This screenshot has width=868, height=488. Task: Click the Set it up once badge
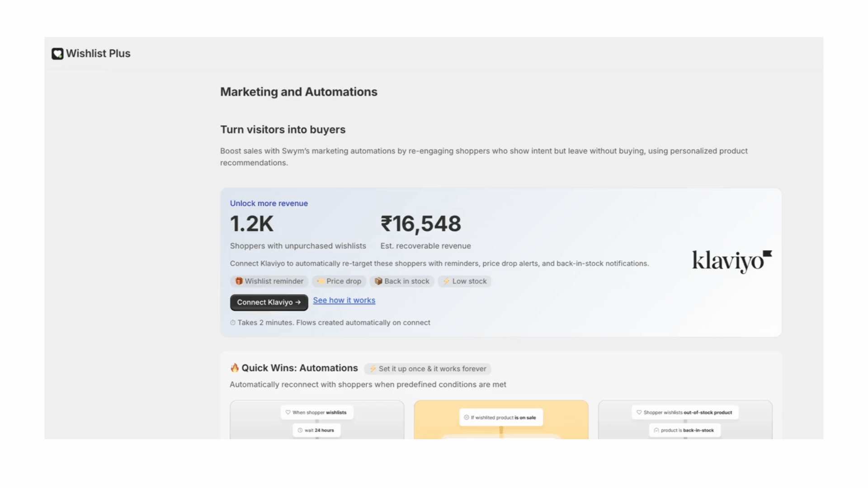tap(428, 369)
